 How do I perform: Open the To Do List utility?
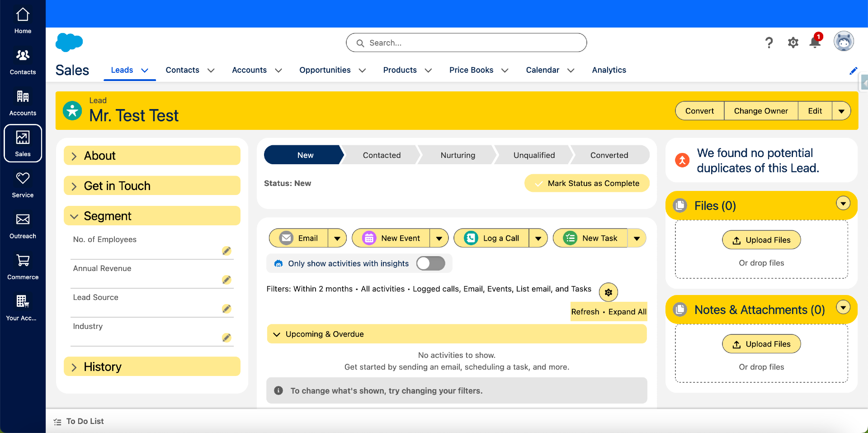click(79, 421)
